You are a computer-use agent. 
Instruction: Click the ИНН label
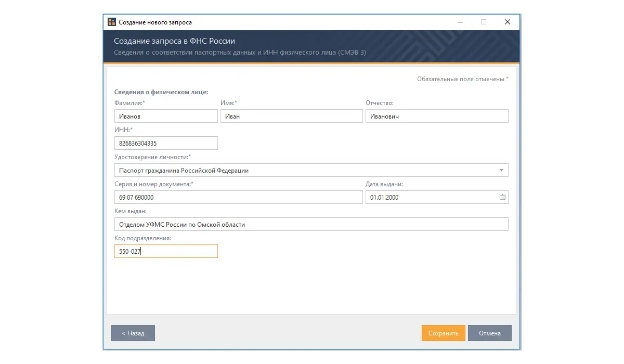[124, 130]
